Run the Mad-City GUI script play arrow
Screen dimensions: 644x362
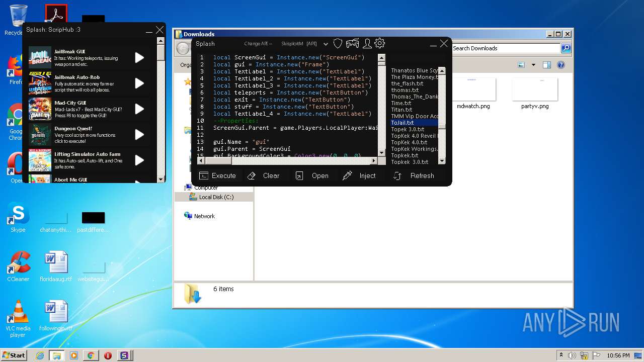click(x=139, y=109)
